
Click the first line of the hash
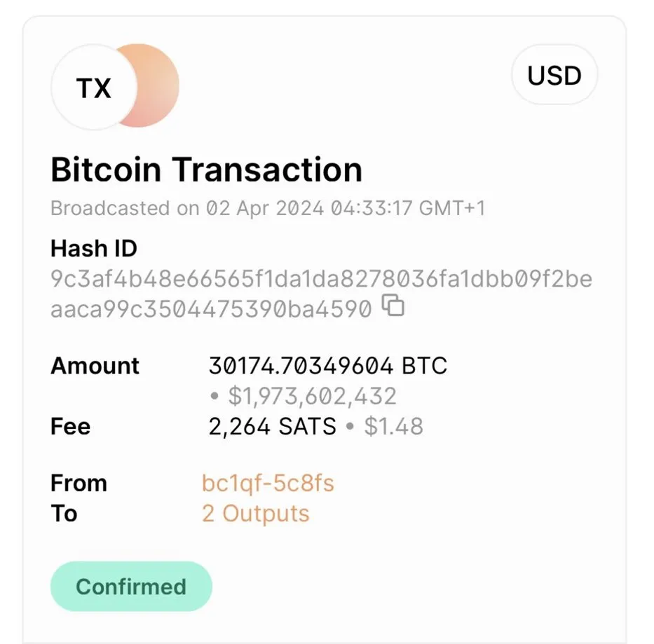click(321, 280)
